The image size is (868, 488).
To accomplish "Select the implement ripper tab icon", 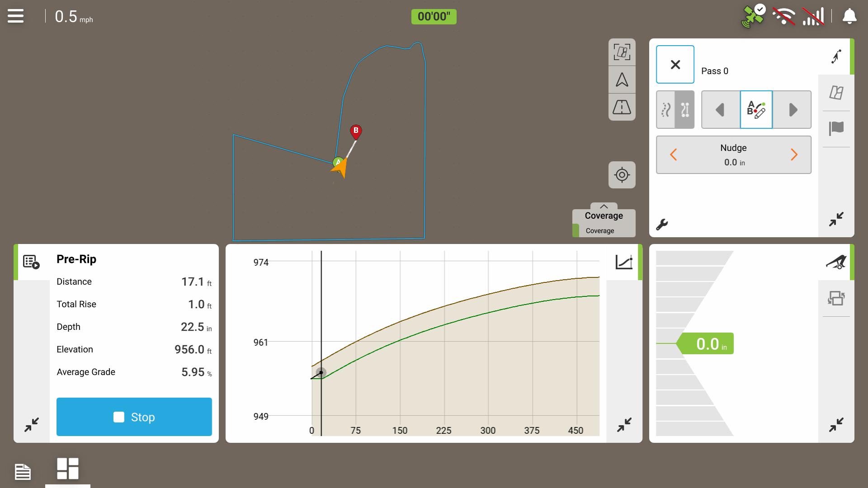I will [x=836, y=262].
